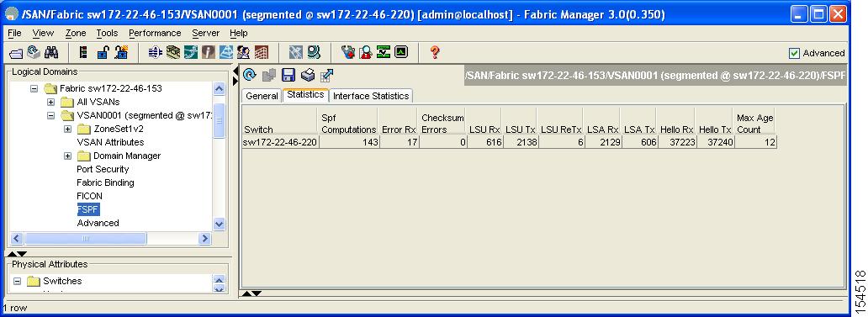Open the Zone menu

click(x=76, y=33)
